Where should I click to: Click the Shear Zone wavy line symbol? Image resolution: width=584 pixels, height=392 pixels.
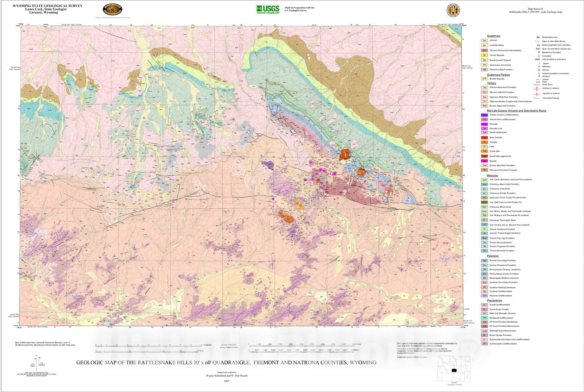point(536,84)
